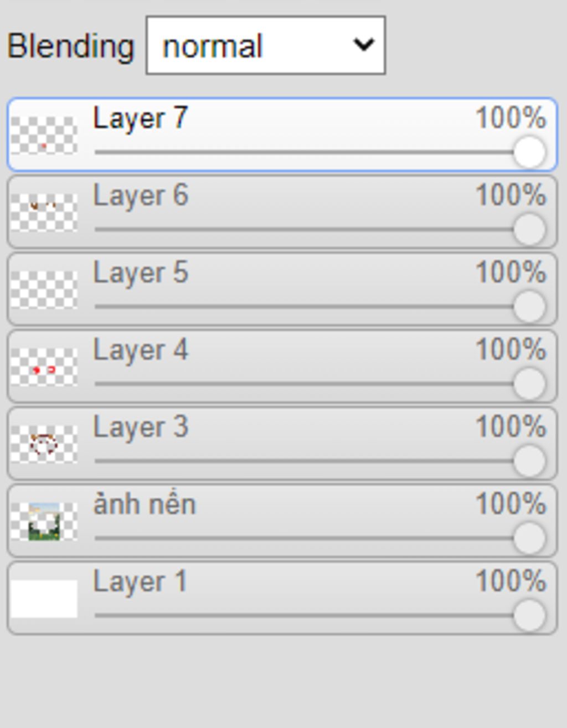
Task: Select the Layer 7 thumbnail
Action: point(44,135)
